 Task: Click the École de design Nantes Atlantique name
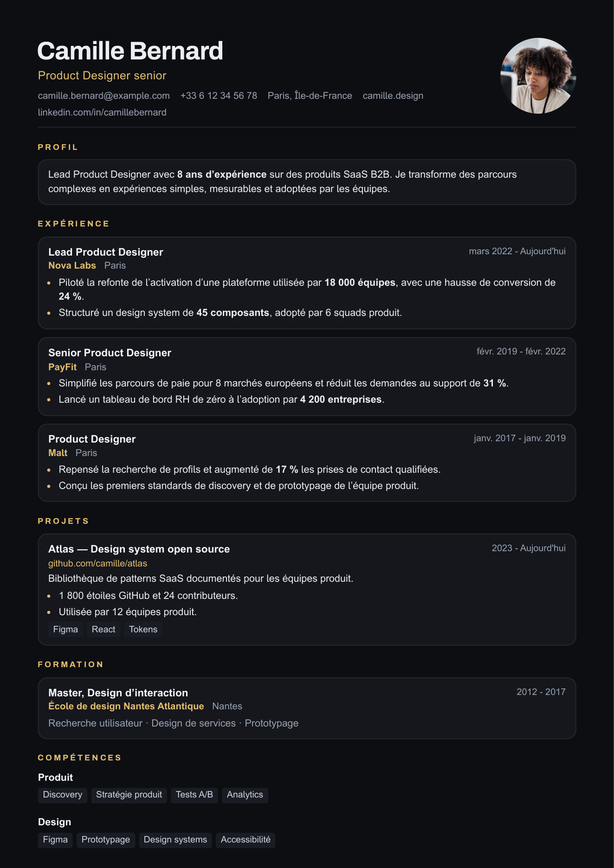coord(126,706)
